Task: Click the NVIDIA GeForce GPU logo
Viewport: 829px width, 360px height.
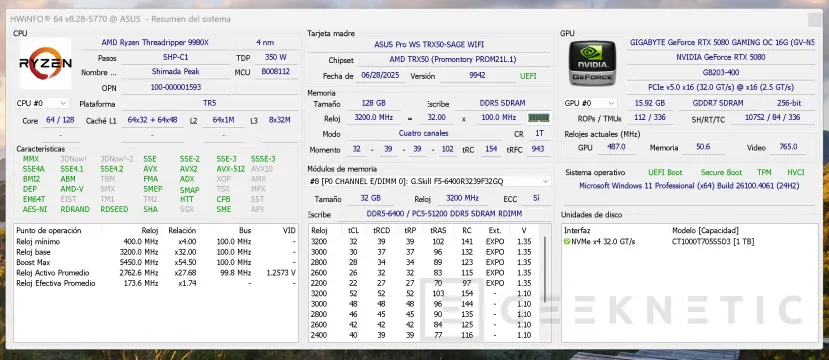Action: pyautogui.click(x=592, y=63)
